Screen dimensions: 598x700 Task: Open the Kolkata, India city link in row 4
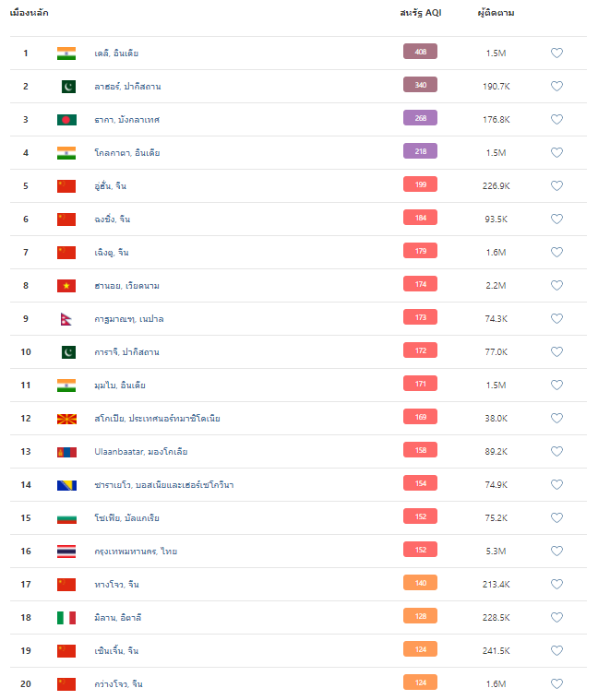(x=126, y=153)
